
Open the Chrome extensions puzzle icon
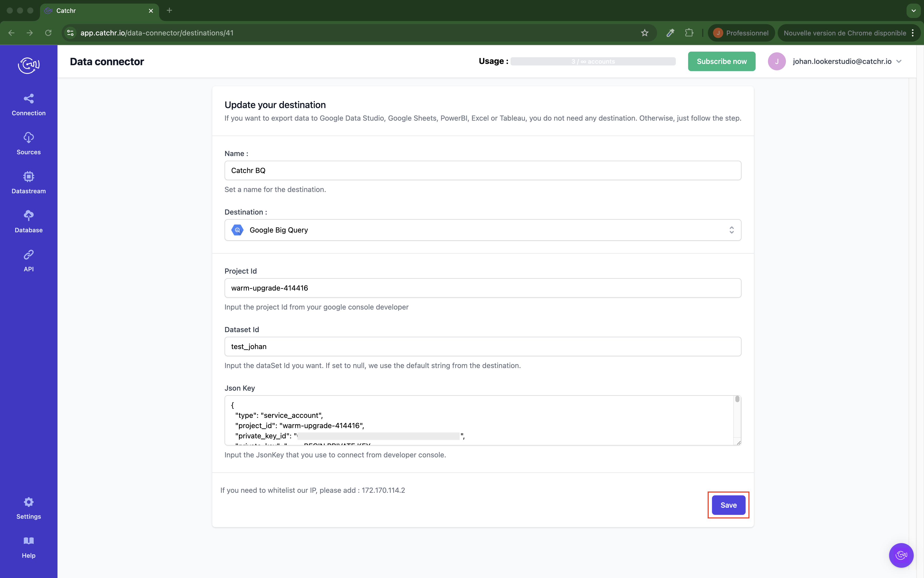click(x=689, y=33)
